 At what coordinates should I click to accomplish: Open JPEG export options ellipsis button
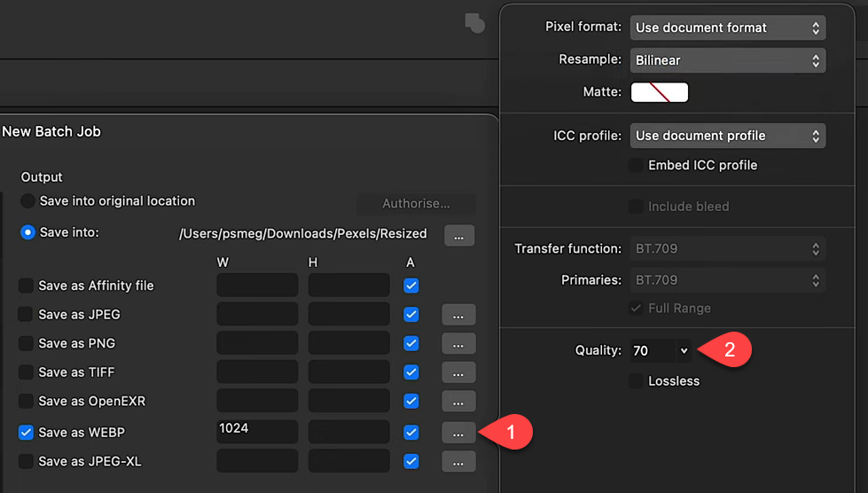click(458, 315)
